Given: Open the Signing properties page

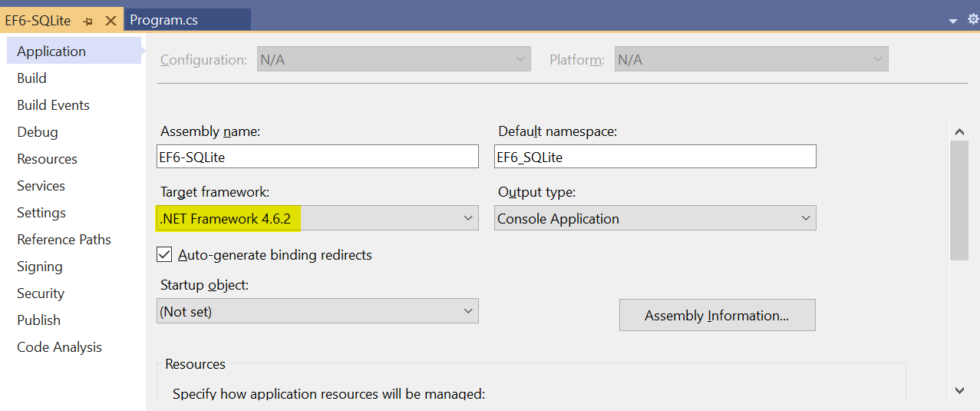Looking at the screenshot, I should point(40,267).
